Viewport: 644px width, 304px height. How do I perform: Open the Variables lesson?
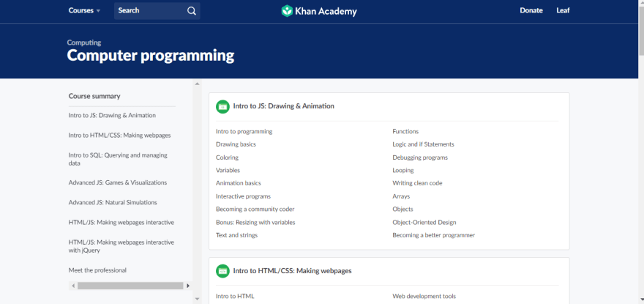point(228,170)
